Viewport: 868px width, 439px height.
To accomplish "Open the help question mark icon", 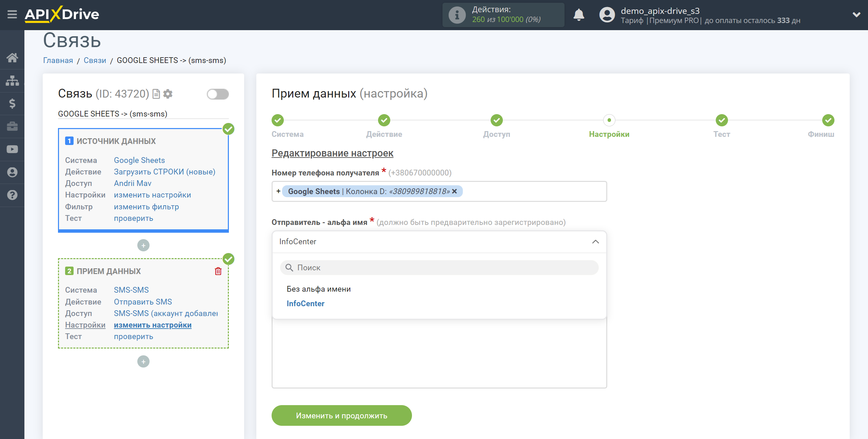I will point(12,195).
